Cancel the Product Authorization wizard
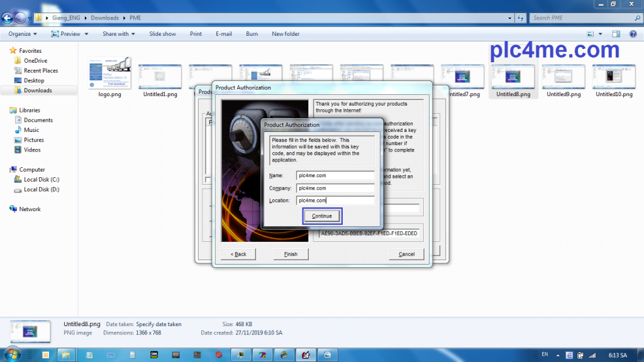644x362 pixels. click(x=406, y=254)
